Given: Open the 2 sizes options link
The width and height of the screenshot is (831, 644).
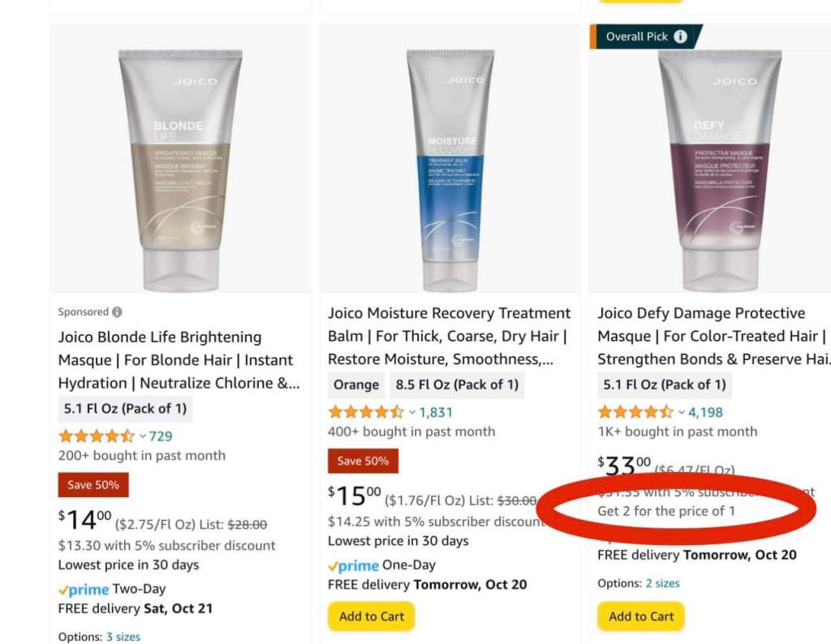Looking at the screenshot, I should [x=662, y=583].
